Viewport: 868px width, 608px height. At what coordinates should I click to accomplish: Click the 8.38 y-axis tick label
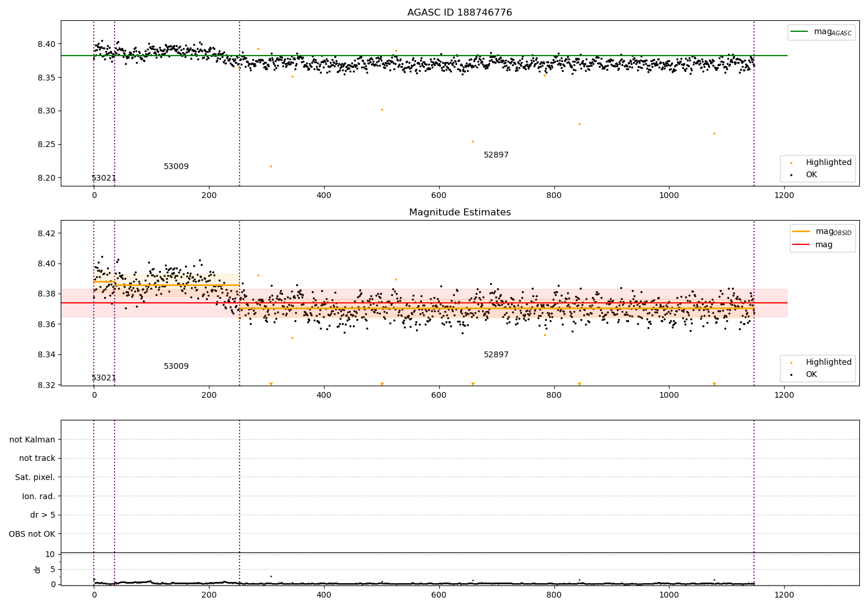click(46, 294)
